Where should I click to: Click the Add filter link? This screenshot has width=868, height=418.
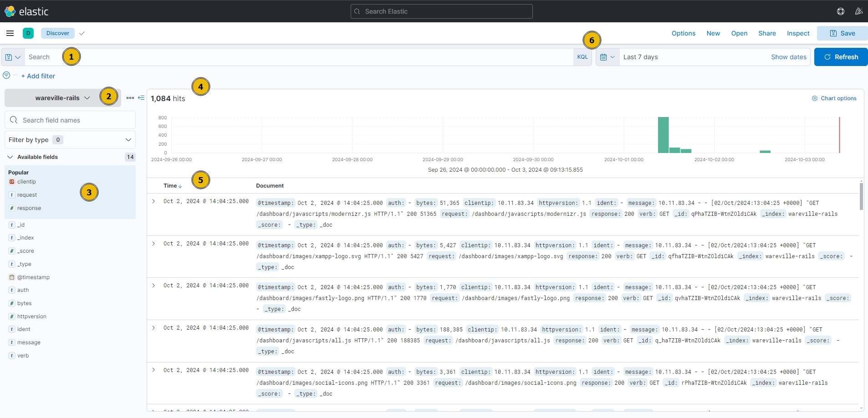click(x=38, y=76)
